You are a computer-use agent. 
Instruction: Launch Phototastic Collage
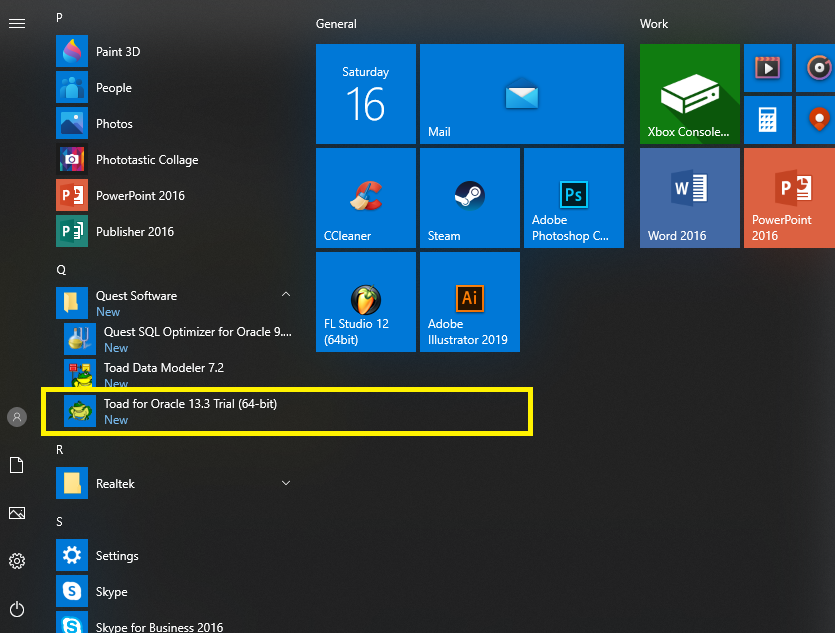click(176, 160)
